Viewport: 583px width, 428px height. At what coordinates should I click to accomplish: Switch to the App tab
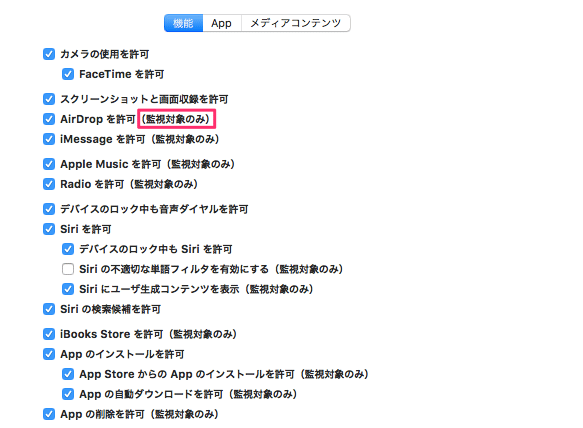point(222,23)
